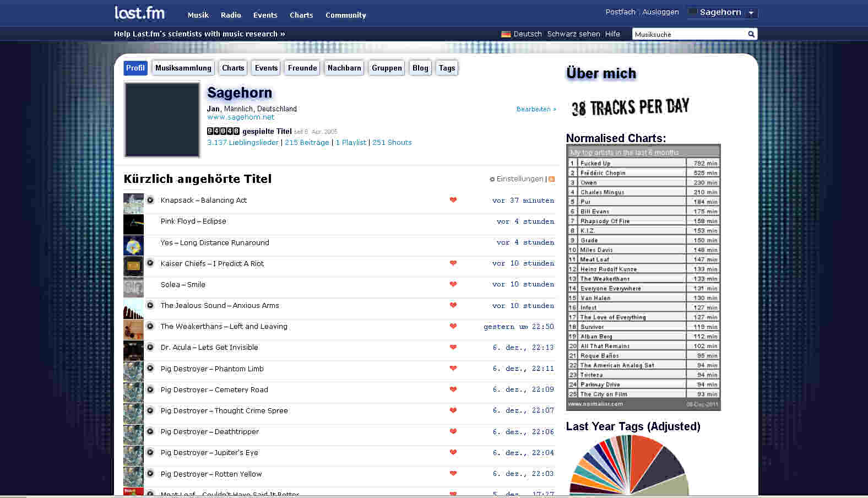Open the 251 Shouts link
The height and width of the screenshot is (498, 868).
point(392,143)
